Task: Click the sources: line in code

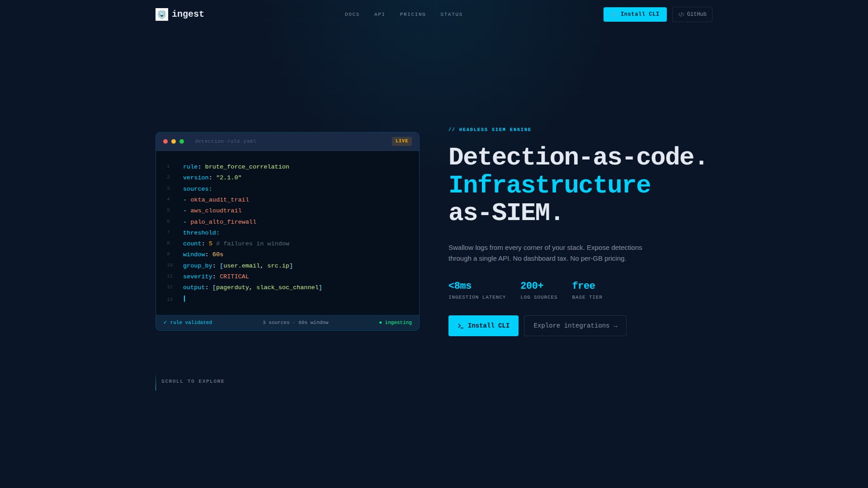Action: [x=198, y=189]
